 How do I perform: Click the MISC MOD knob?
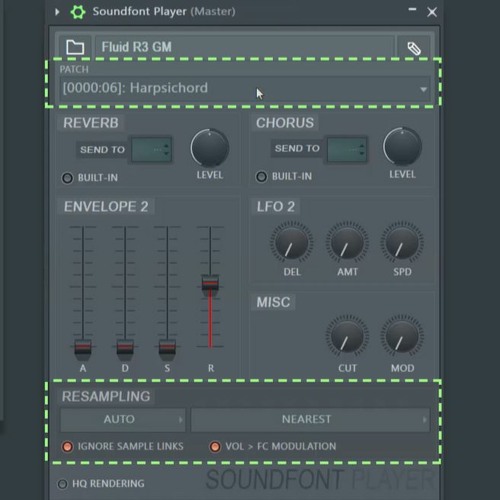coord(402,337)
